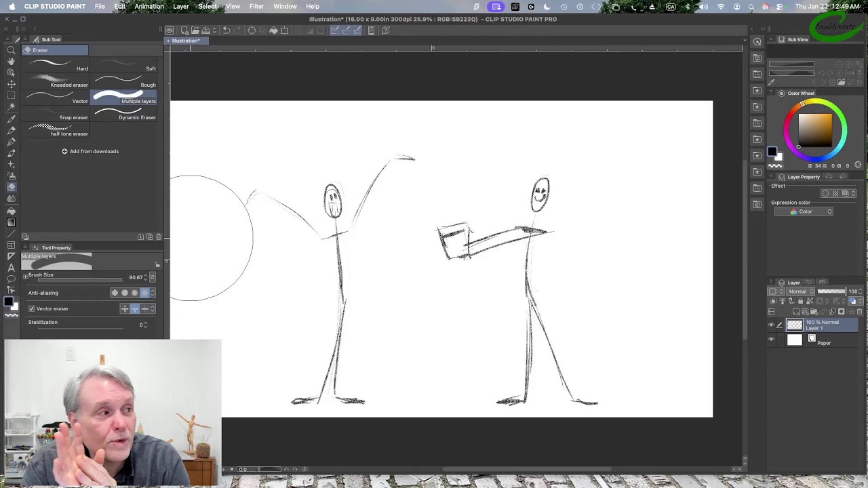Viewport: 868px width, 488px height.
Task: Click the horizontal canvas scrollbar
Action: [526, 469]
